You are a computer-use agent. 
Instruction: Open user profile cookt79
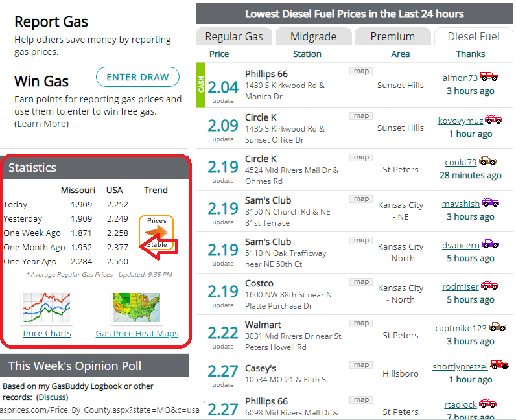click(461, 162)
